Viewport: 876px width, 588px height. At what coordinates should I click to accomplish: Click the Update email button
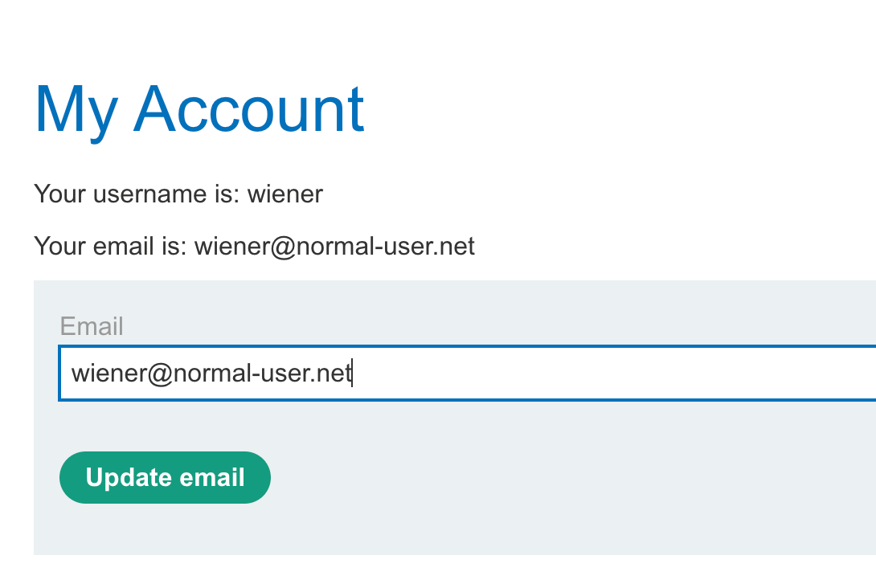[x=165, y=478]
